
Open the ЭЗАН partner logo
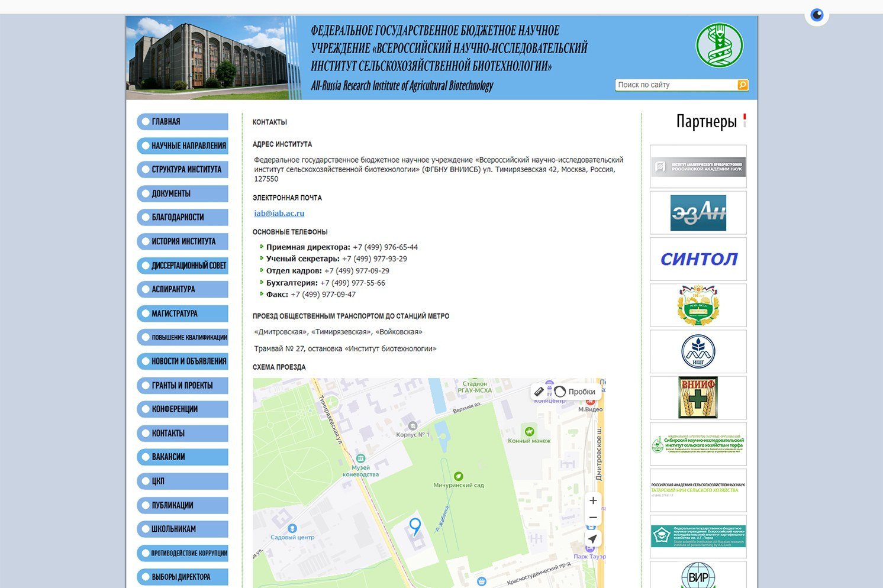698,213
